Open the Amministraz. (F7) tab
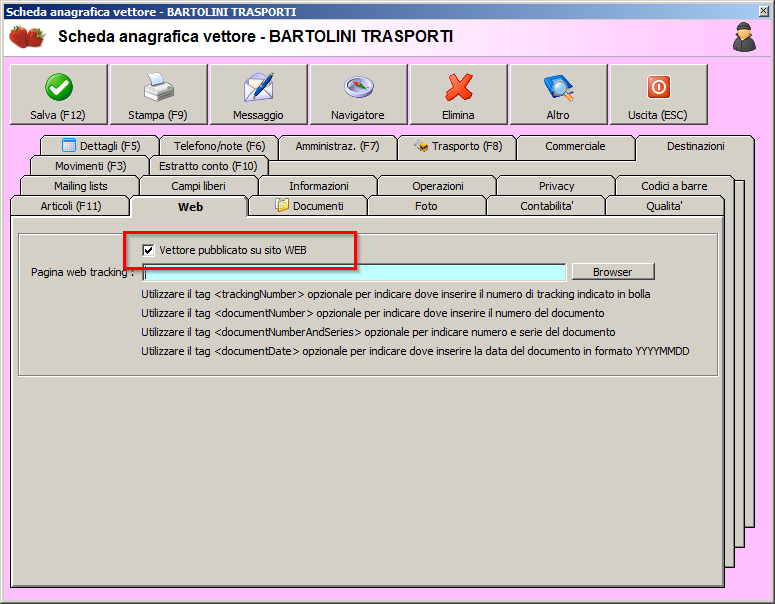Image resolution: width=775 pixels, height=604 pixels. [338, 146]
